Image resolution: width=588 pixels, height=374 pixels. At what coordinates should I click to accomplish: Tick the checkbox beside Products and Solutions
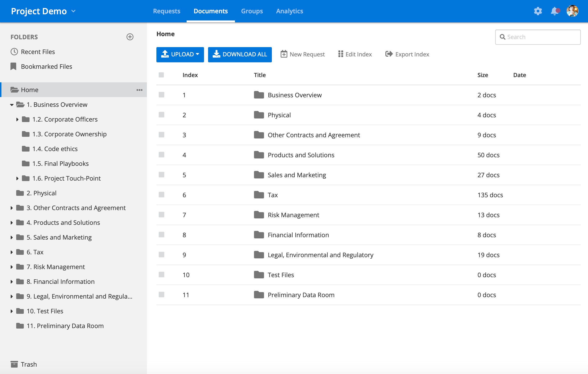[x=161, y=155]
